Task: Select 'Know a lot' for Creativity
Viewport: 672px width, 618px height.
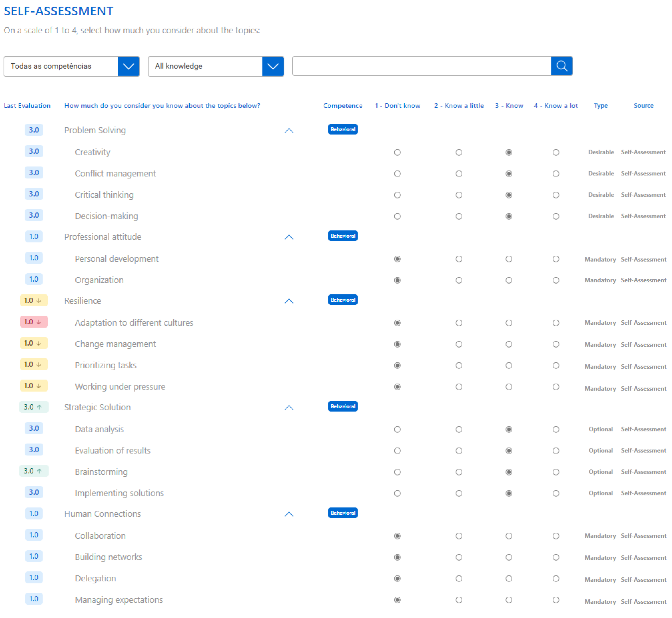Action: tap(555, 153)
